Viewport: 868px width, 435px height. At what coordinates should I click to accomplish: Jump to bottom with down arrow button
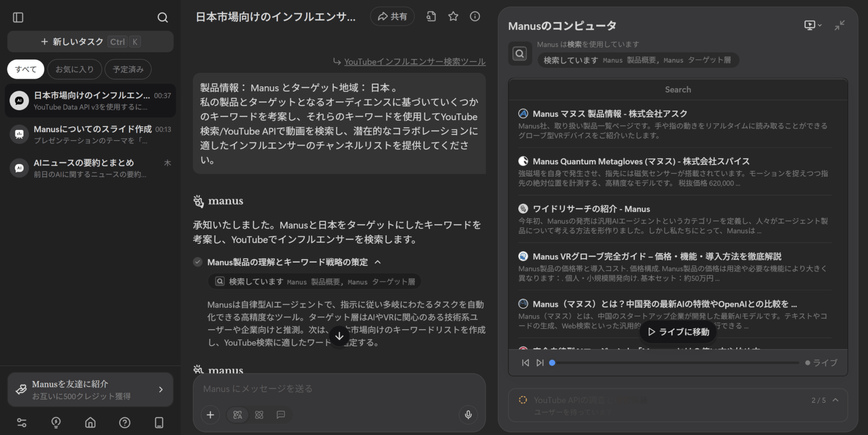(339, 336)
